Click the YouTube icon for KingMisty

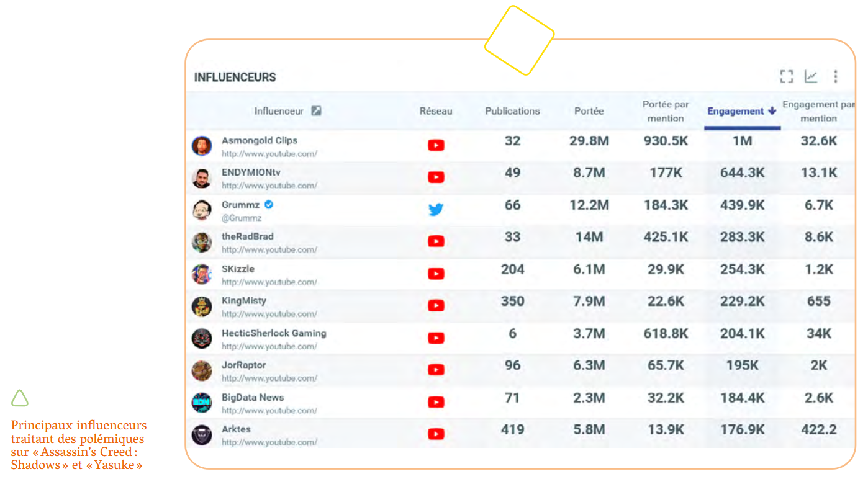pyautogui.click(x=436, y=306)
